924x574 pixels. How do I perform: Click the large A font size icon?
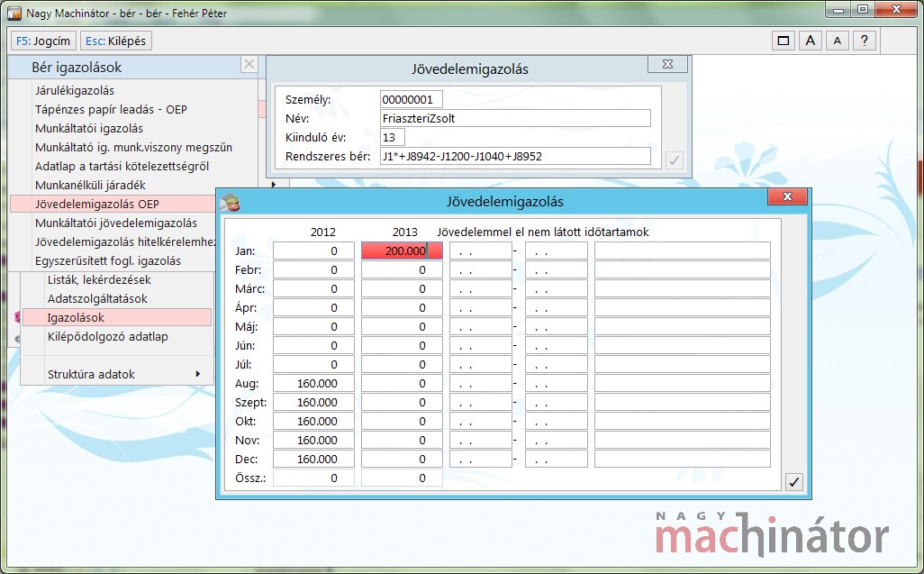pyautogui.click(x=811, y=41)
